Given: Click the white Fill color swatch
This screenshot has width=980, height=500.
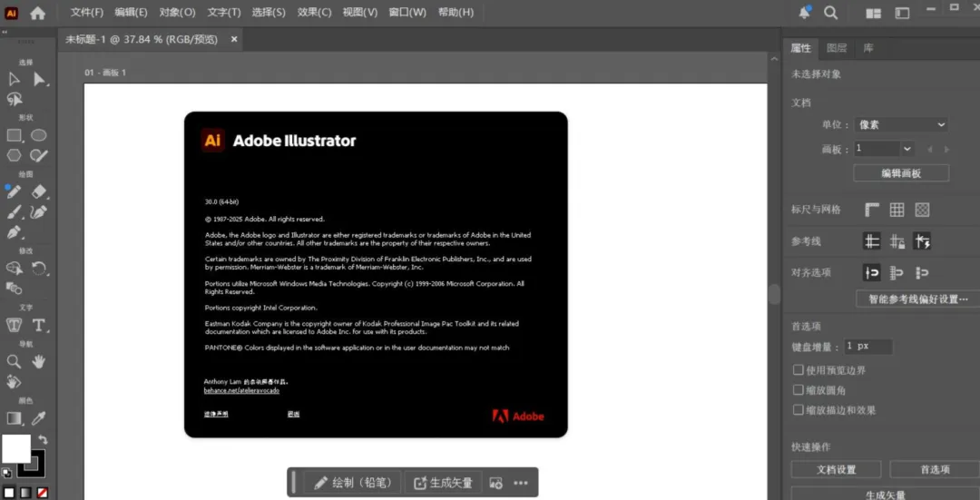Looking at the screenshot, I should (x=16, y=449).
